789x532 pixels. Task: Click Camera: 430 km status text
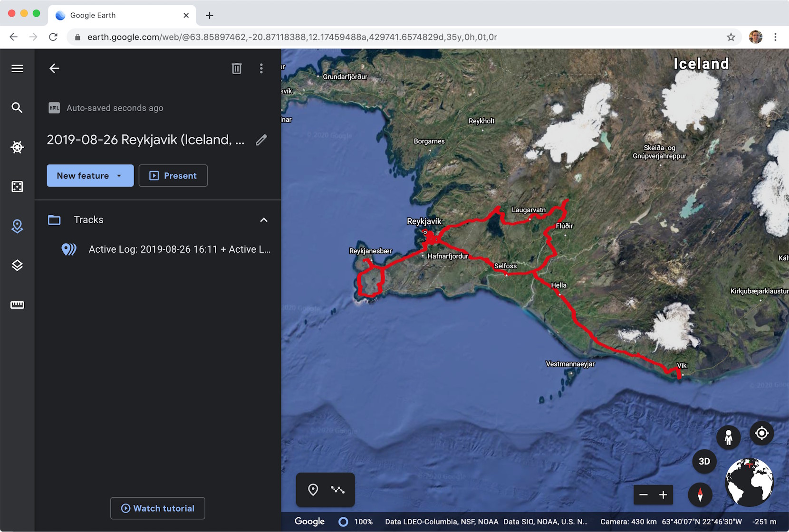coord(628,522)
